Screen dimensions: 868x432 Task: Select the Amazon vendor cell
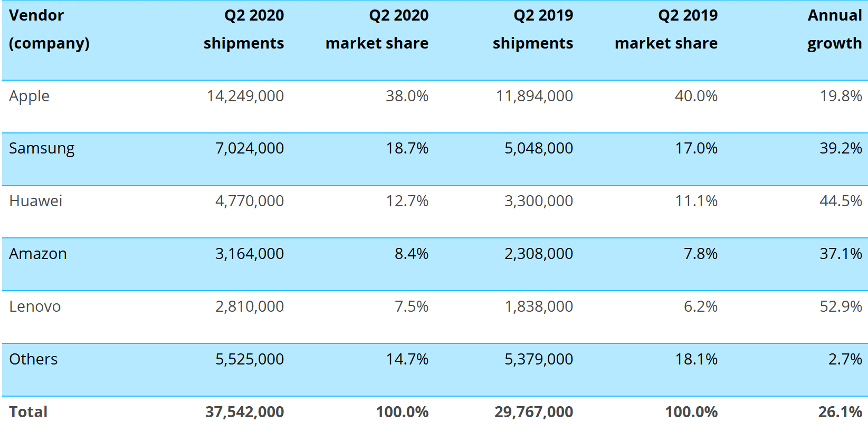pyautogui.click(x=38, y=254)
